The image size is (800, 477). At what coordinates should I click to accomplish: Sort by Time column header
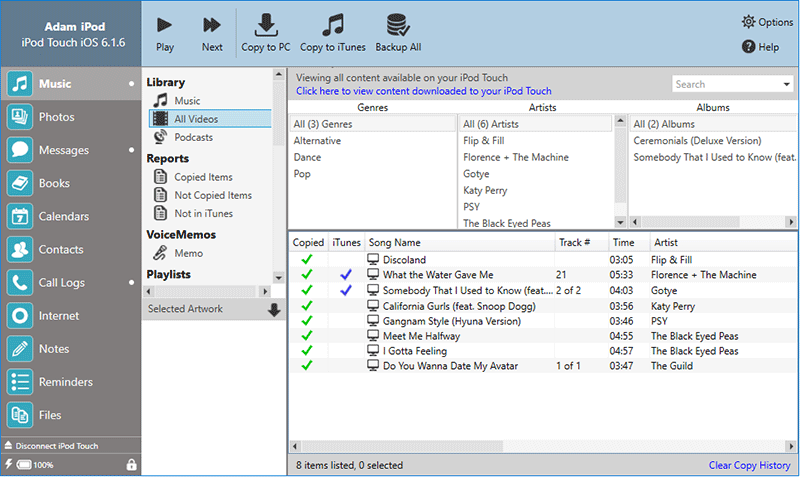pos(629,243)
